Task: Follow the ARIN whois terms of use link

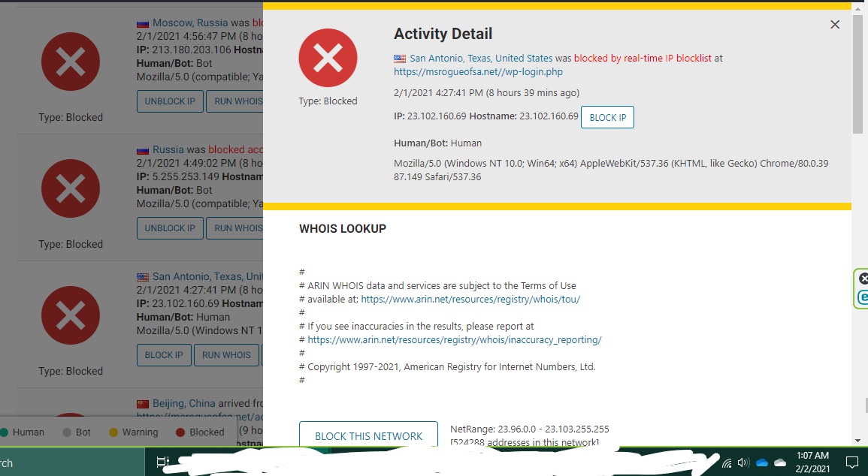Action: coord(470,299)
